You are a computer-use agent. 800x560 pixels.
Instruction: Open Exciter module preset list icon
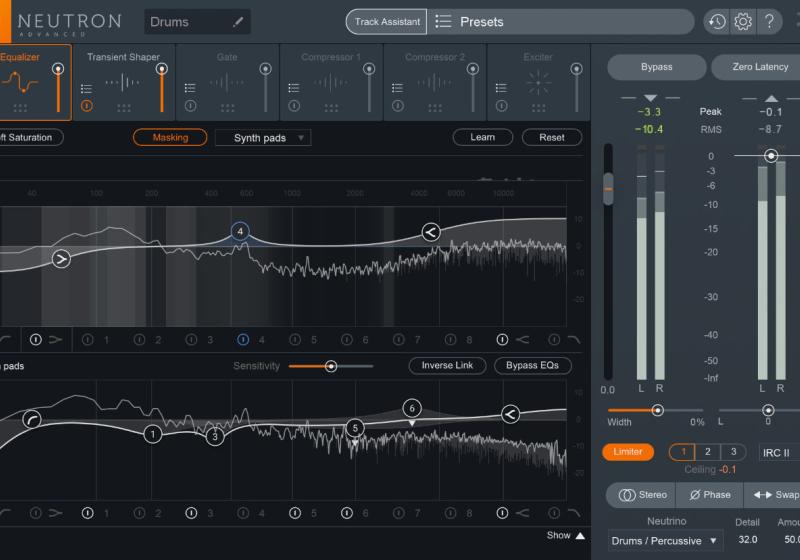(x=502, y=88)
